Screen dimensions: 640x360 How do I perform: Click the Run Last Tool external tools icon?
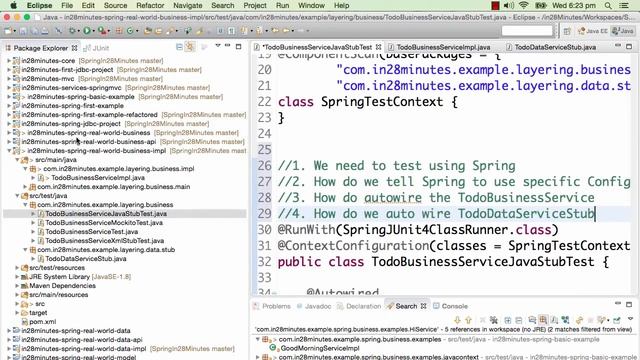[x=102, y=31]
